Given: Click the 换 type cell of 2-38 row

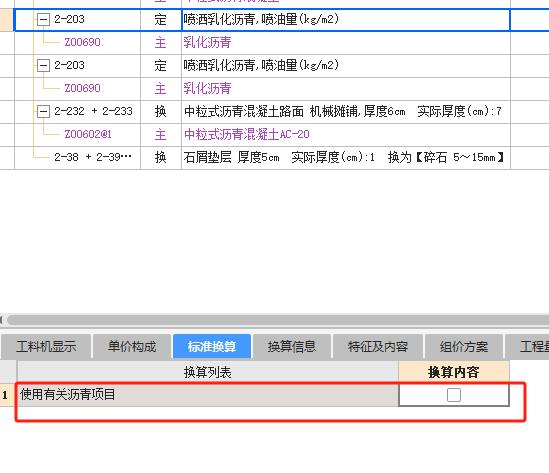Looking at the screenshot, I should (x=161, y=158).
